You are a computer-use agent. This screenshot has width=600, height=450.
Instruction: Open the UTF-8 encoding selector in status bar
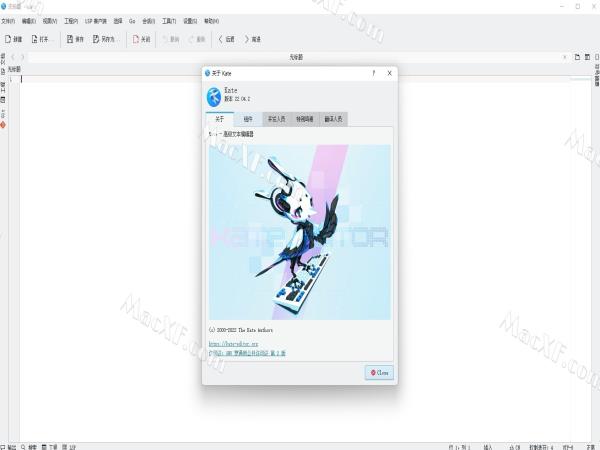568,447
